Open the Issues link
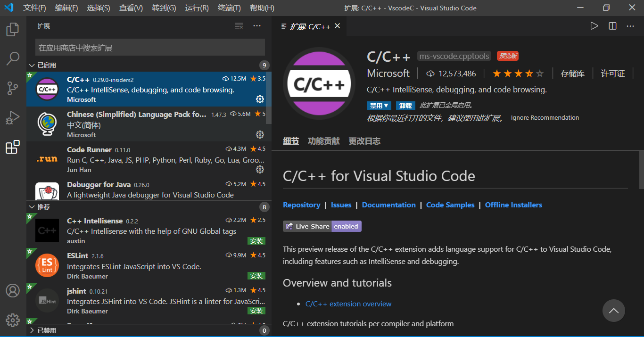The width and height of the screenshot is (644, 337). (341, 205)
